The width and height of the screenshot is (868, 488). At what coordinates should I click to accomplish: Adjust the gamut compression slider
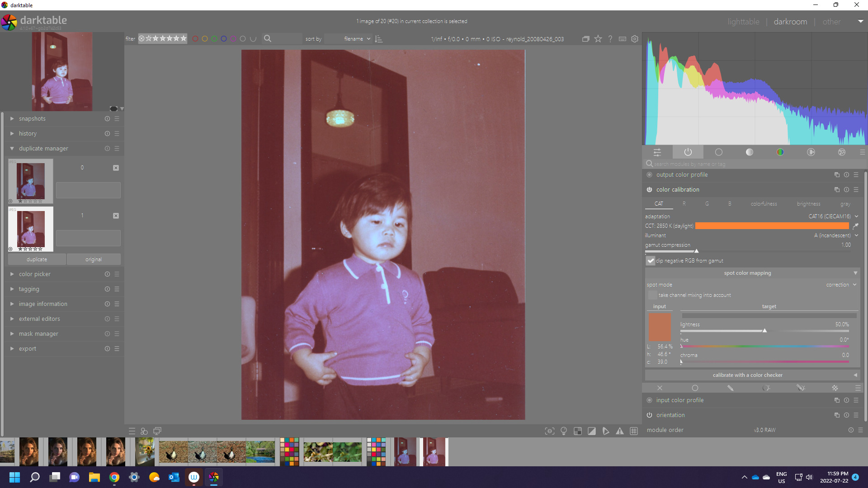click(x=696, y=251)
